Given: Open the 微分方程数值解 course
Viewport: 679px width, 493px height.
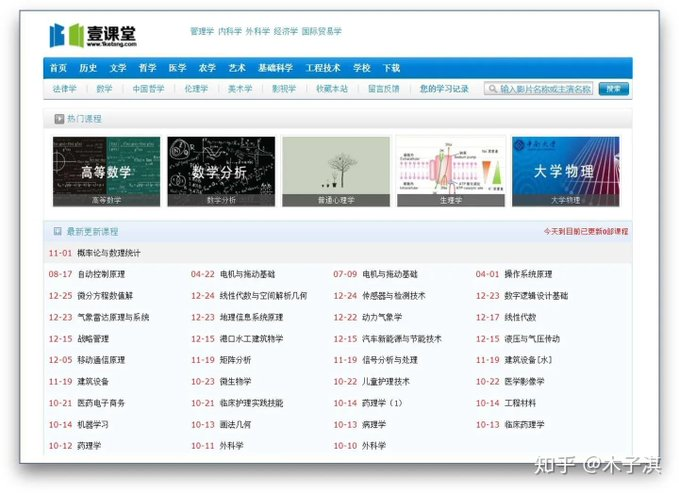Looking at the screenshot, I should [105, 296].
